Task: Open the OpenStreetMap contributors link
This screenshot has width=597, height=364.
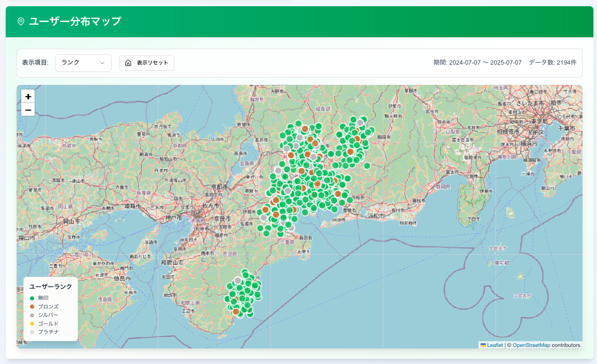Action: (531, 345)
